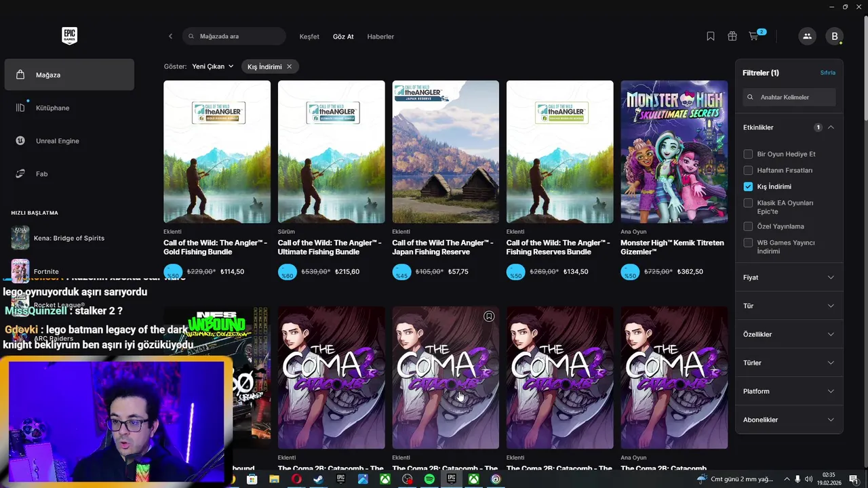Click Sıfırla to reset filters
Screen dimensions: 868x488
828,73
